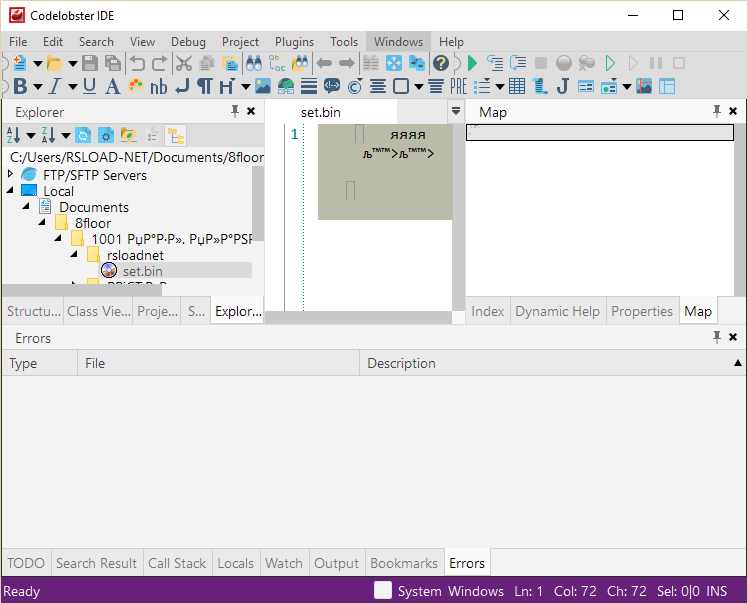Open Help with the question mark icon

[x=441, y=63]
